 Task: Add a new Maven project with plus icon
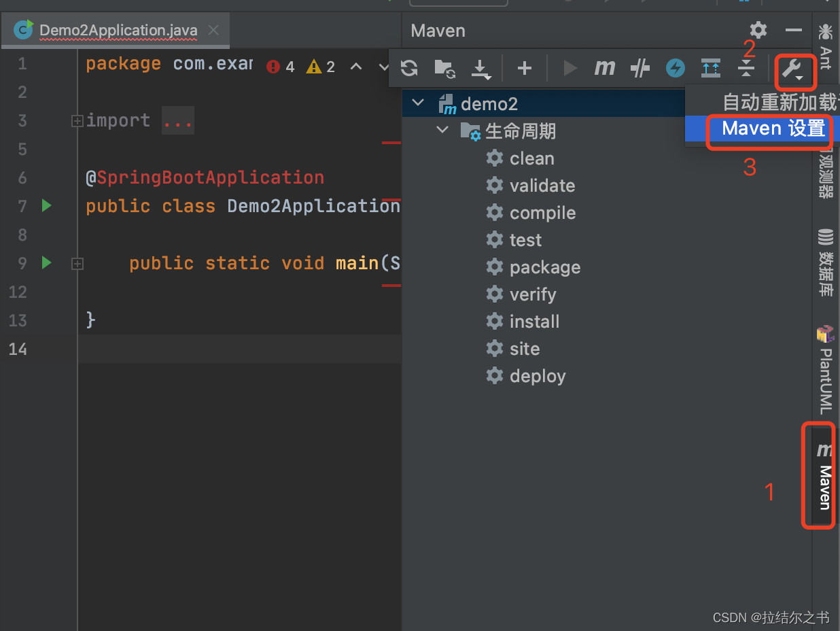click(524, 68)
